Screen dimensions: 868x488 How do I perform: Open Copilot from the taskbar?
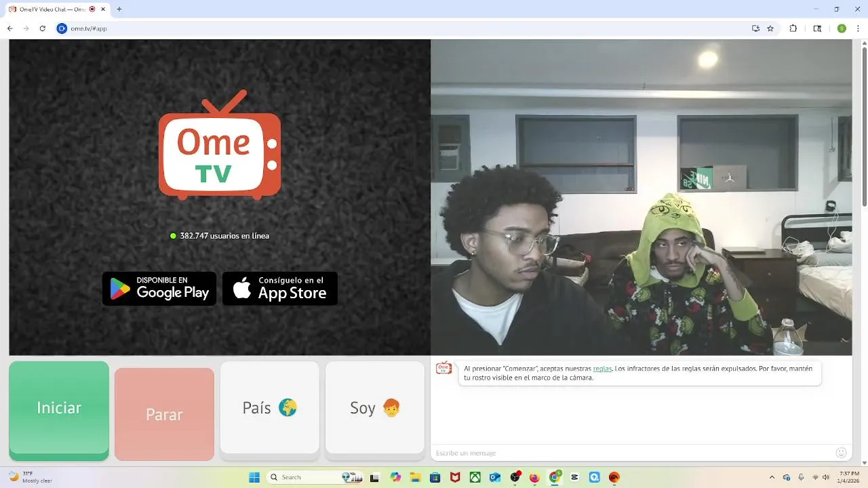(395, 477)
